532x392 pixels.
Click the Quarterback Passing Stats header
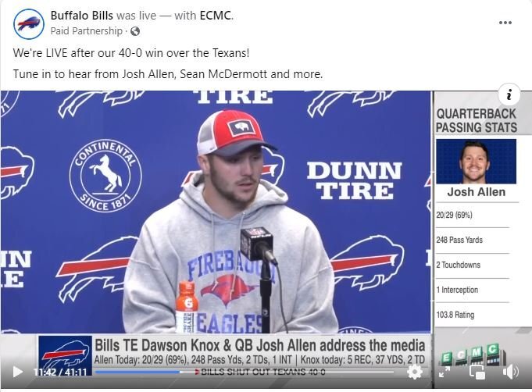[x=477, y=121]
